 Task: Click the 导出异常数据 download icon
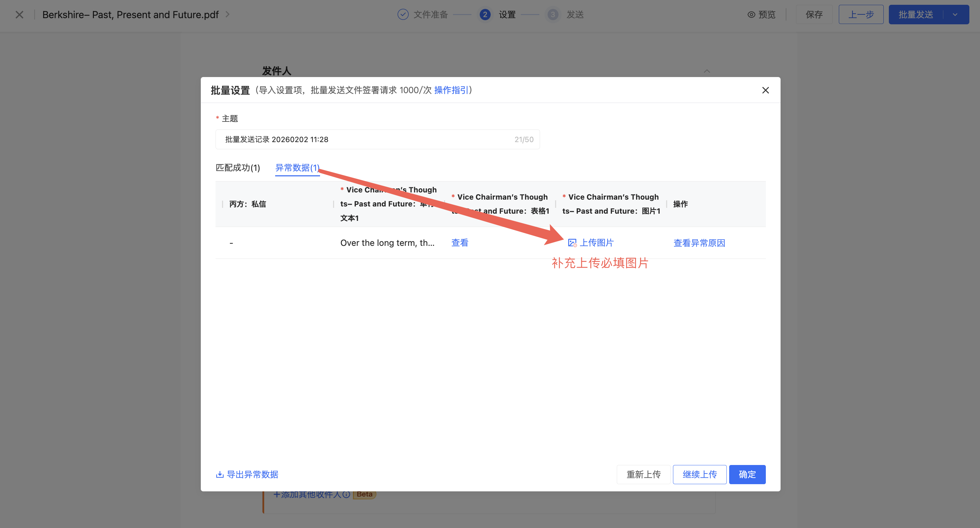220,474
